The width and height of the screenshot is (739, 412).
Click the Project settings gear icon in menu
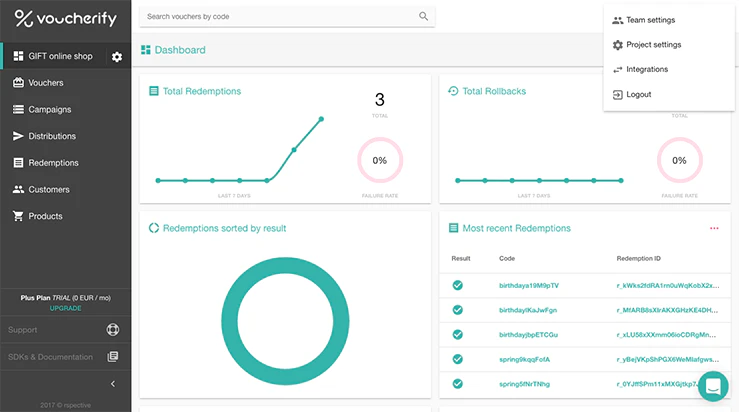point(617,45)
